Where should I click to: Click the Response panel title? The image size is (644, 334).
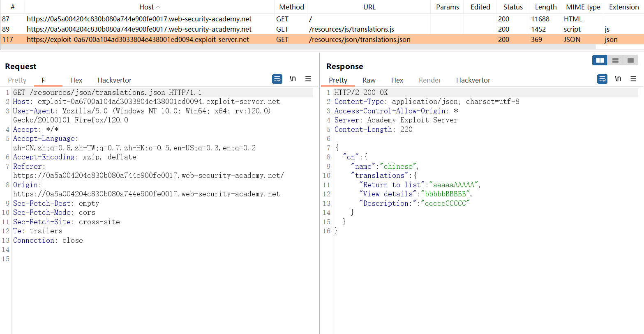point(344,66)
